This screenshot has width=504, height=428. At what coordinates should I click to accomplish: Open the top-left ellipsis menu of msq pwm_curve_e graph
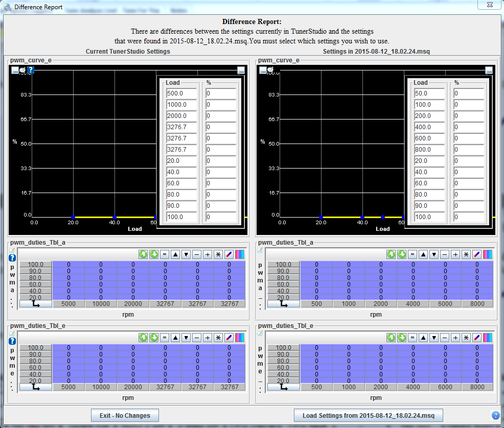tap(263, 70)
